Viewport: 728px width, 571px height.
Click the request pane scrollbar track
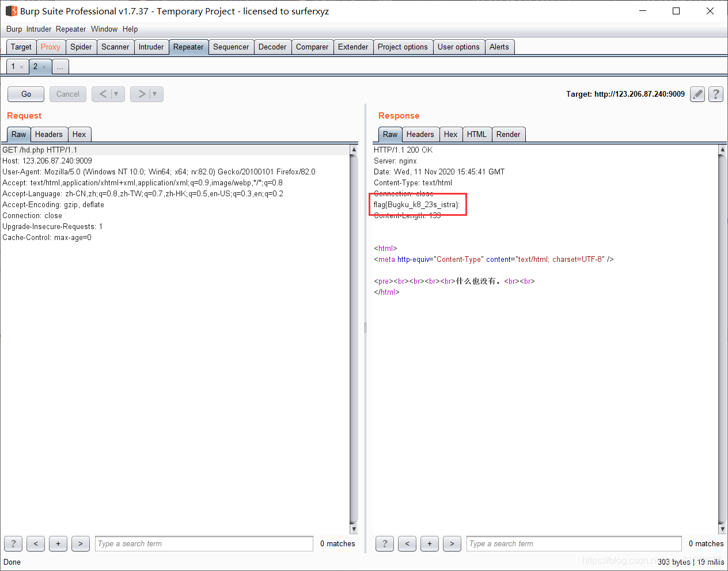point(354,340)
